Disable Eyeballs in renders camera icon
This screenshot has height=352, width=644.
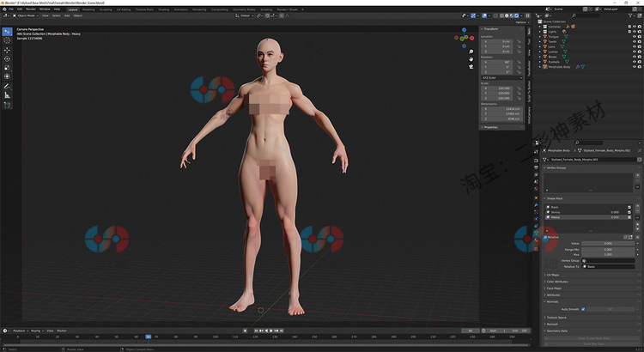click(x=640, y=62)
